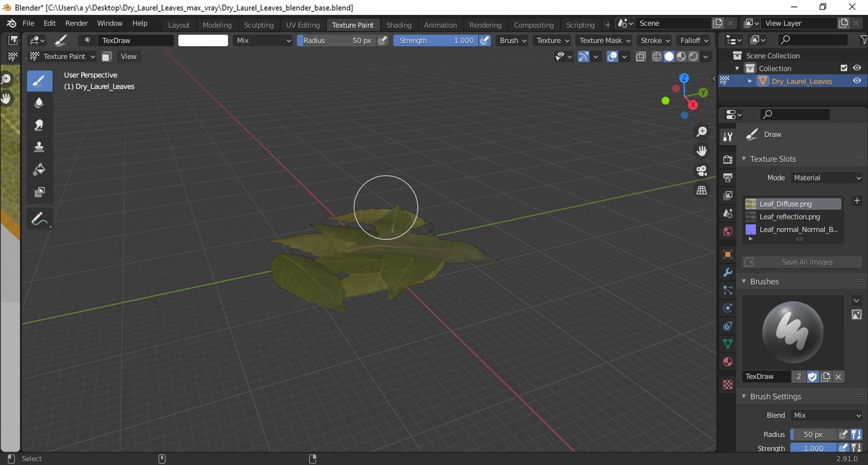The height and width of the screenshot is (465, 868).
Task: Open the Texture properties checker tab
Action: (727, 384)
